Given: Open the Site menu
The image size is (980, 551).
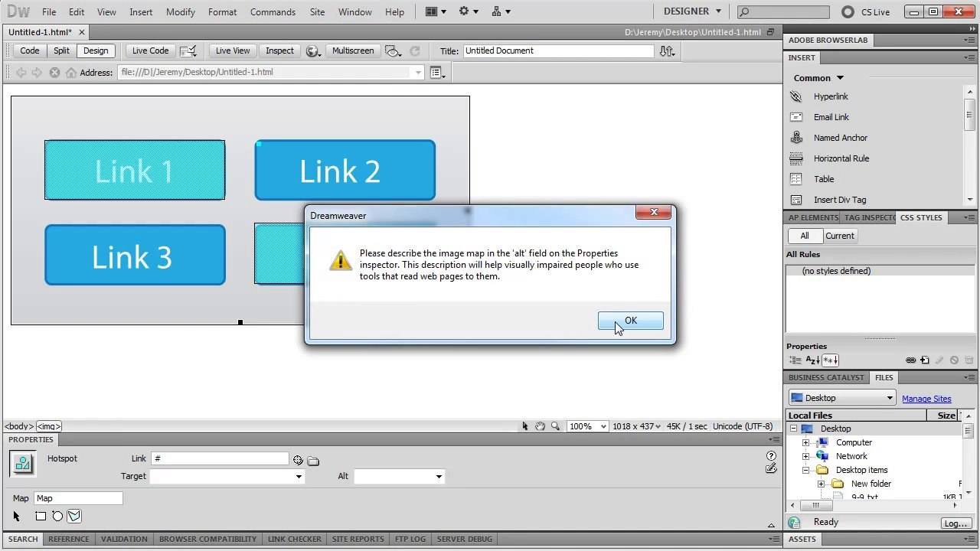Looking at the screenshot, I should 317,11.
